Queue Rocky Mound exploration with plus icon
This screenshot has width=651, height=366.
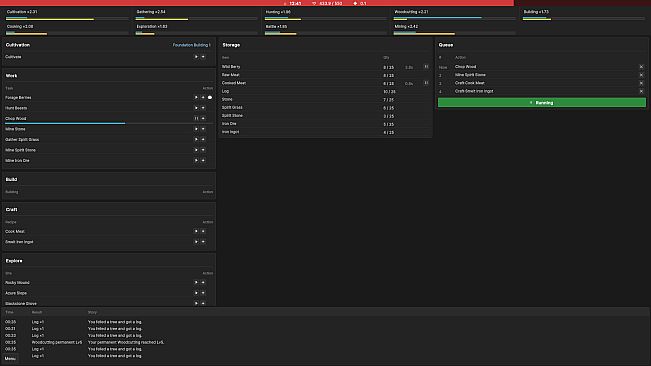[x=203, y=282]
